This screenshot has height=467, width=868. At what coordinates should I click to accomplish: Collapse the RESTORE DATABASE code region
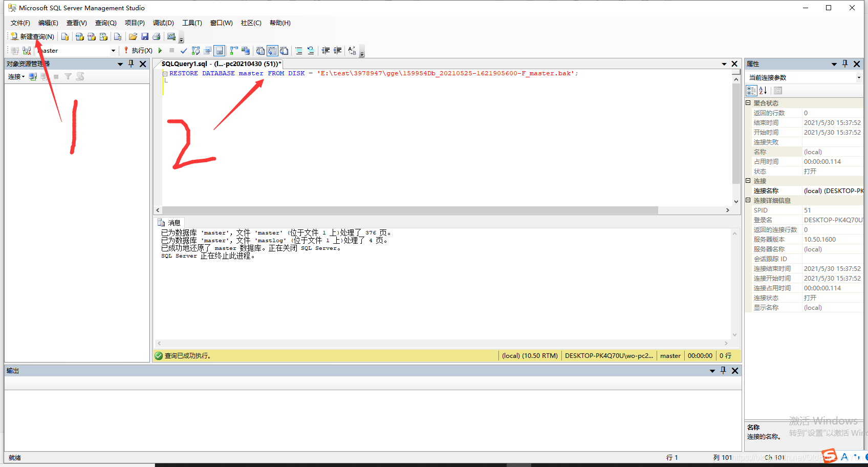[x=165, y=73]
